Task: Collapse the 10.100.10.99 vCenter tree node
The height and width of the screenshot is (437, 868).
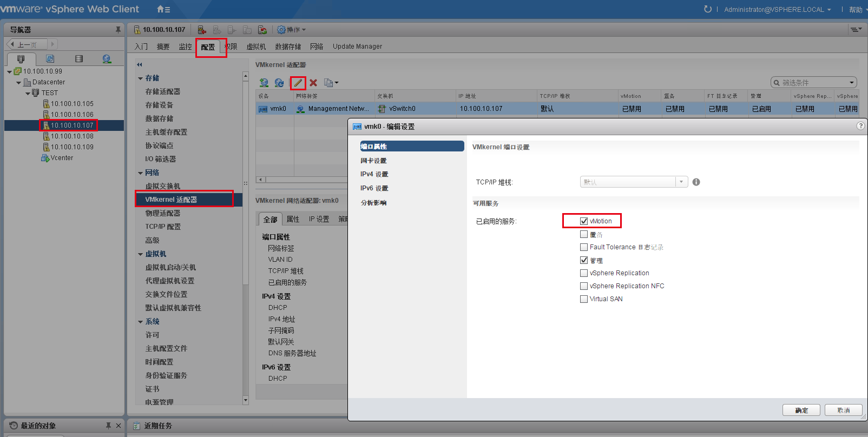Action: (x=9, y=71)
